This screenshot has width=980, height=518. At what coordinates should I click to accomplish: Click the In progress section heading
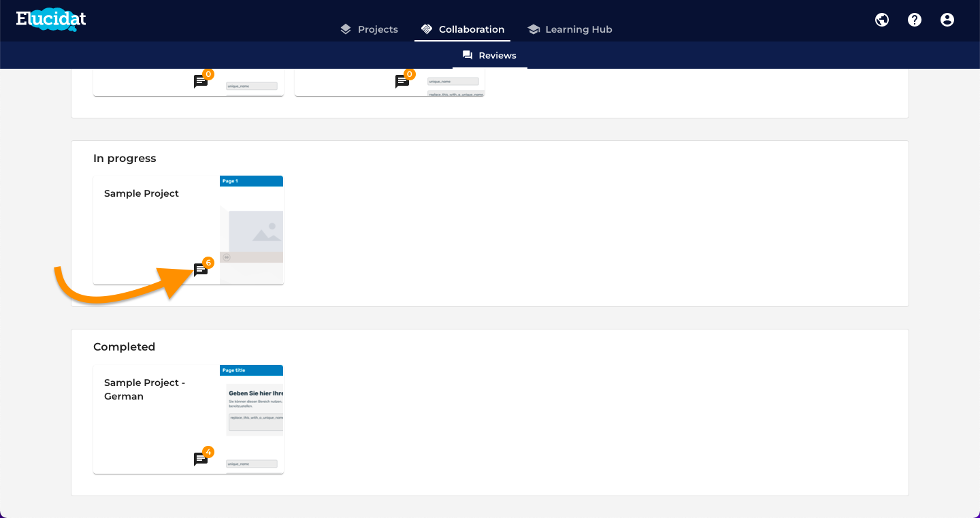[x=125, y=159]
